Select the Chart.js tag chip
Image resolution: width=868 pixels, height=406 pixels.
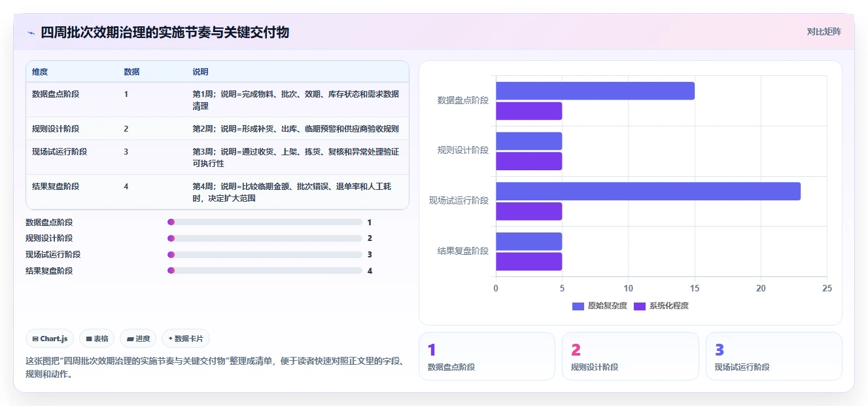pos(50,339)
